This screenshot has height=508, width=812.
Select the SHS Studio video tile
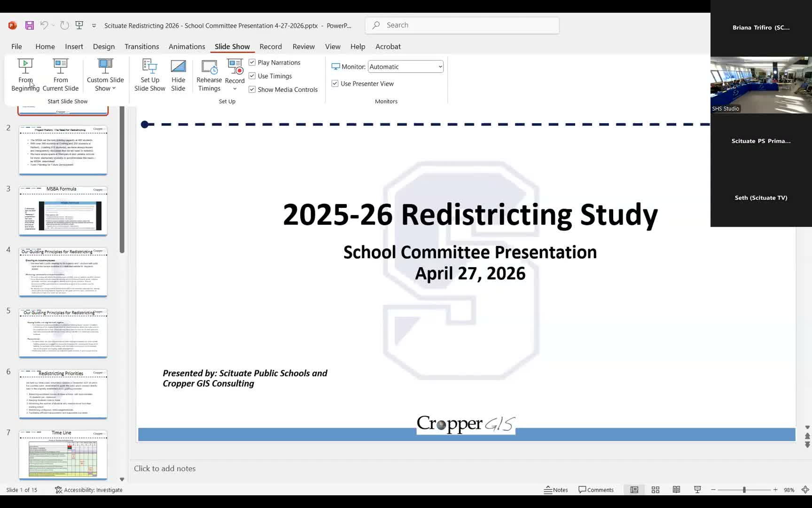pos(761,85)
